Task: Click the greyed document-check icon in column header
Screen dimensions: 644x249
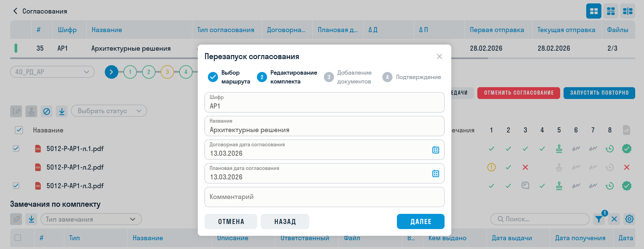Action: [x=626, y=130]
